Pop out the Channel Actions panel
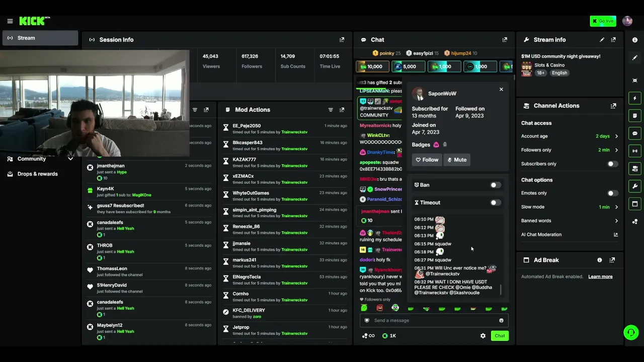Image resolution: width=644 pixels, height=362 pixels. pyautogui.click(x=613, y=106)
